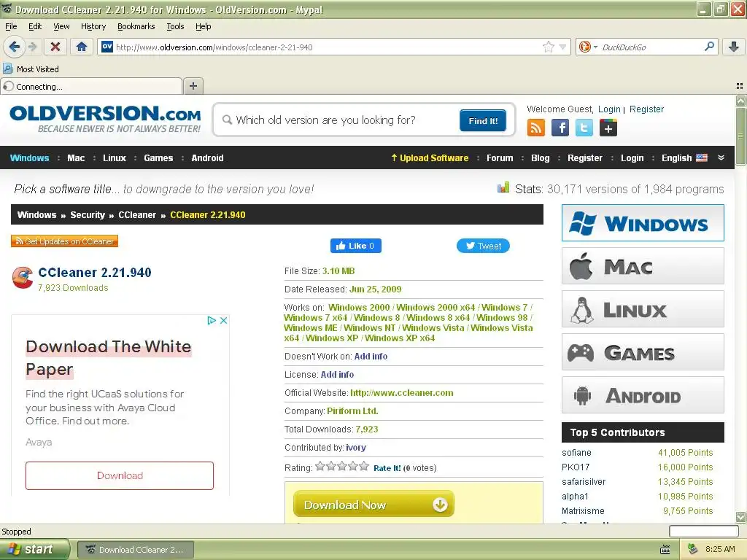Click the page scroll down arrow
The image size is (747, 560).
point(740,517)
